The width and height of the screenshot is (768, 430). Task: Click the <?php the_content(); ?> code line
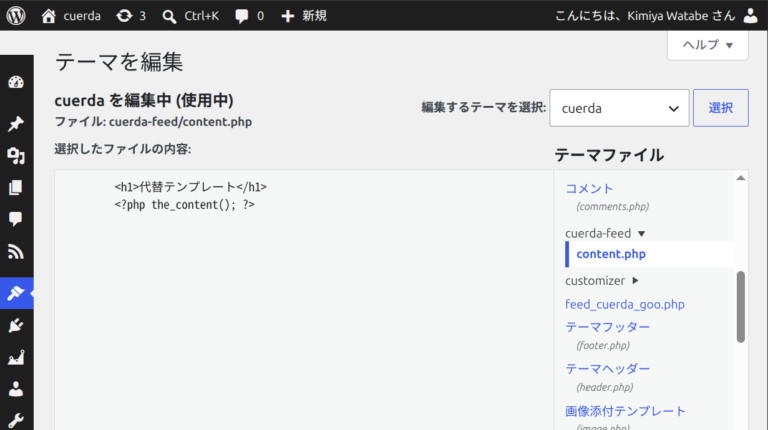point(185,205)
